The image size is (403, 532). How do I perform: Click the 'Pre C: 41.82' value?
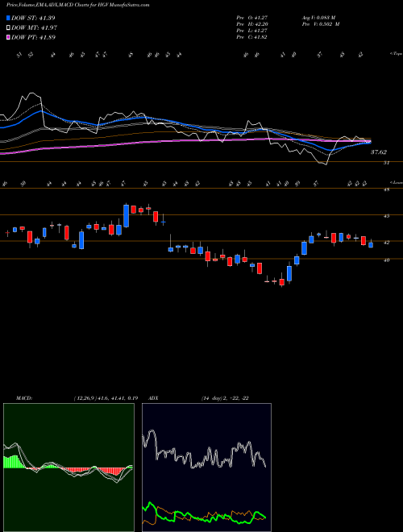[251, 37]
